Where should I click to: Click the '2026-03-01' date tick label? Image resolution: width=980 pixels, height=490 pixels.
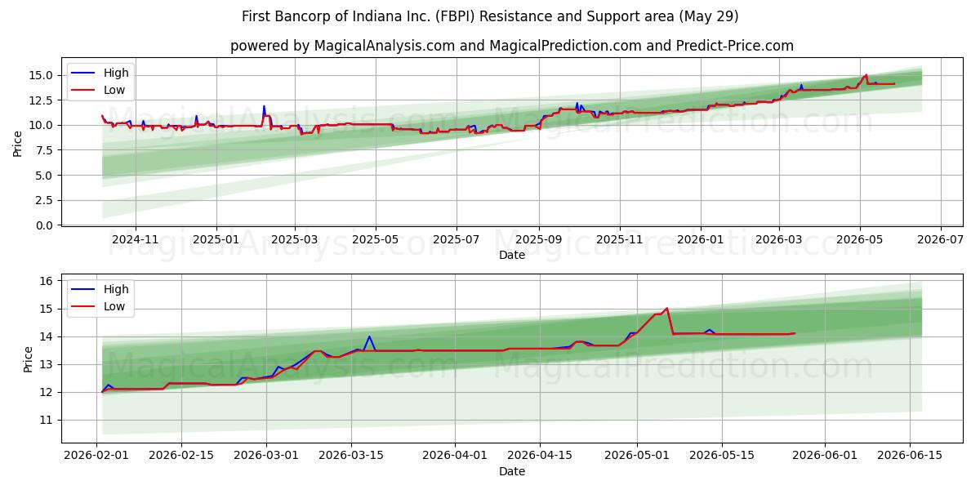click(267, 457)
